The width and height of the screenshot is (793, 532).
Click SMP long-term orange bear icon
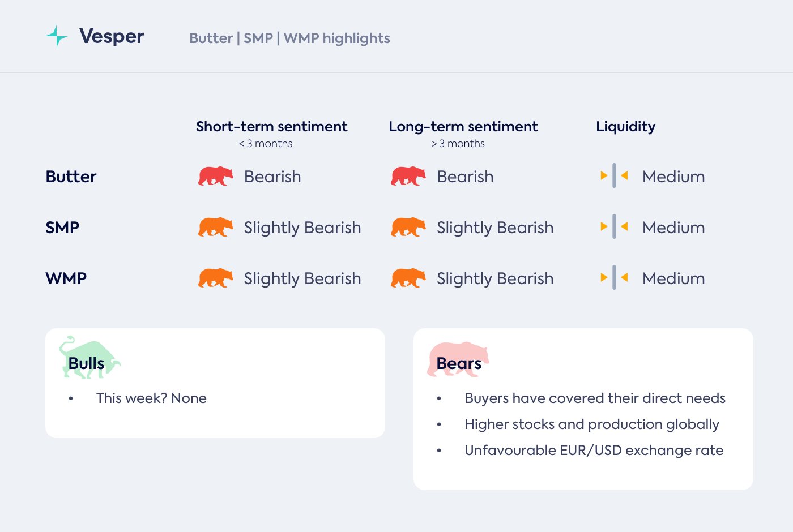pos(408,228)
